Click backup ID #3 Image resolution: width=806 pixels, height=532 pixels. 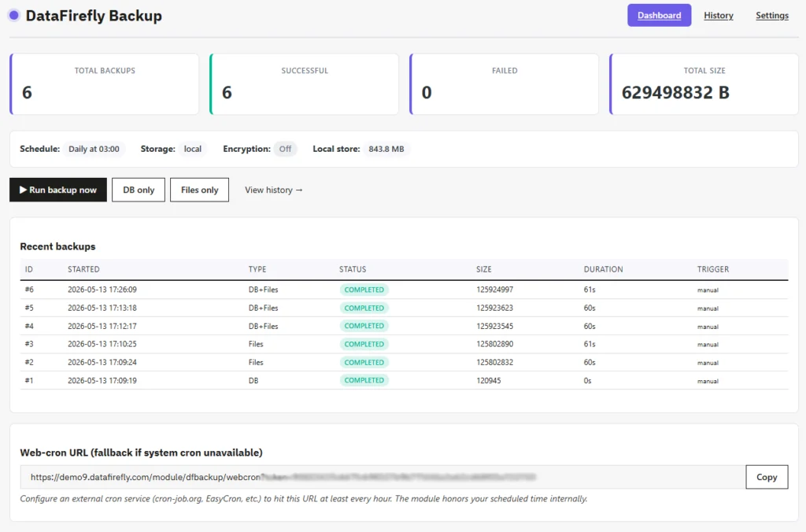tap(29, 344)
